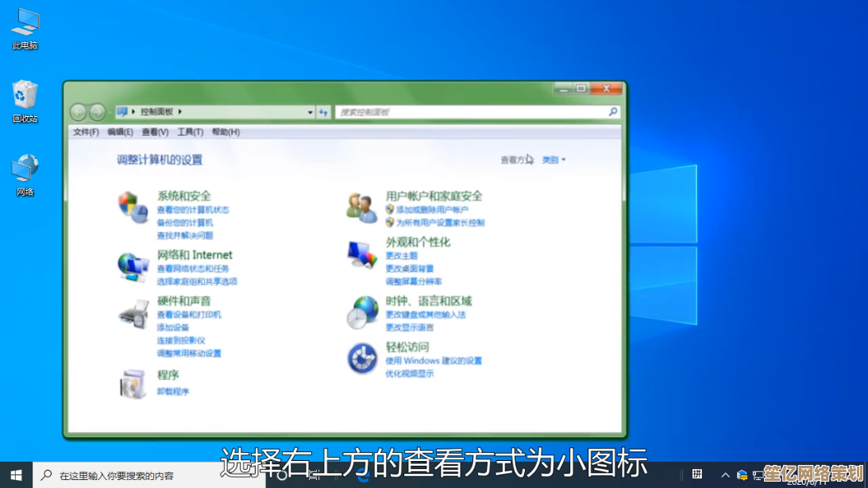Open the 类别 view-by dropdown
The image size is (868, 488).
[551, 160]
